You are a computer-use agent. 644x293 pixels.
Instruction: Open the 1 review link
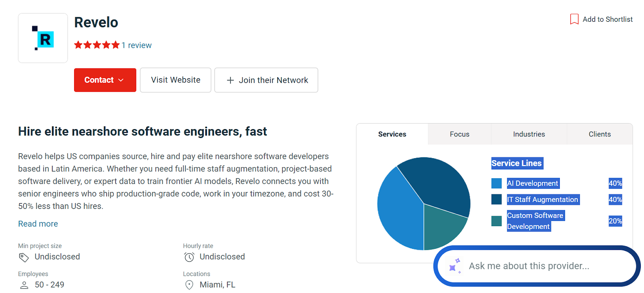pyautogui.click(x=137, y=45)
